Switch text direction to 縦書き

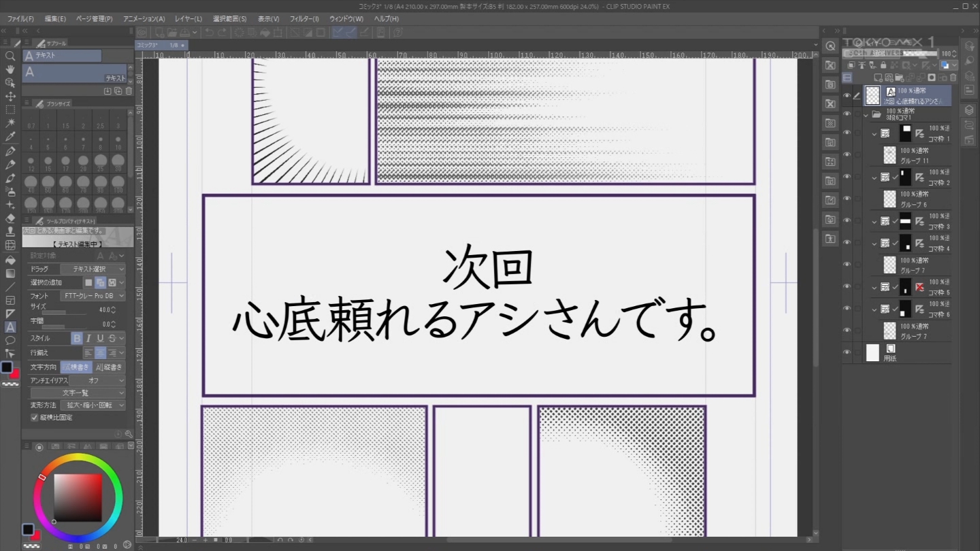point(109,367)
